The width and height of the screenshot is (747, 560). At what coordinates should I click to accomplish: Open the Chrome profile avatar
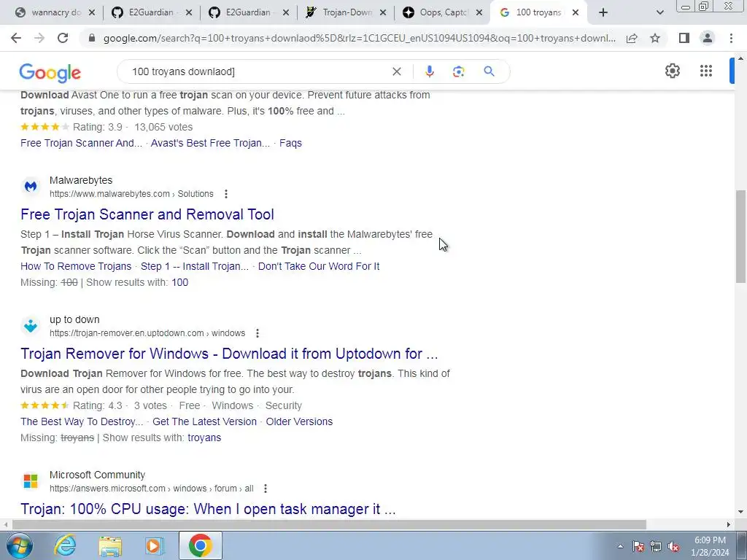point(708,38)
